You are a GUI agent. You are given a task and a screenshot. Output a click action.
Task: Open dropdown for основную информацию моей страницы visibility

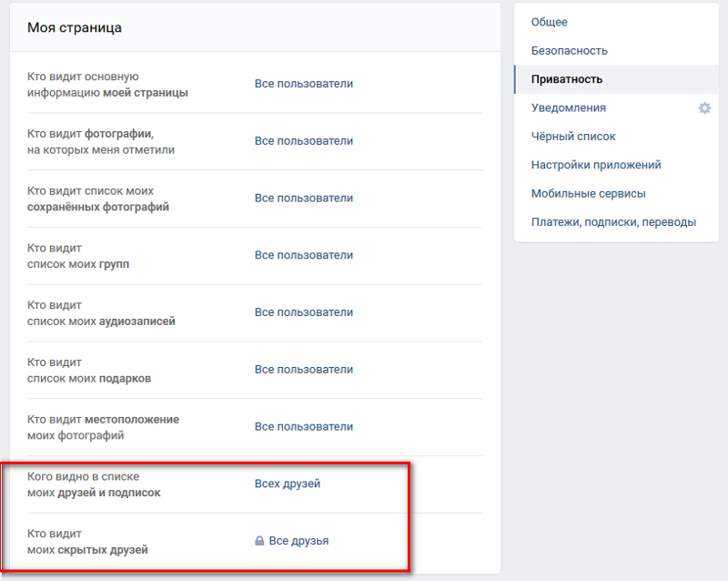tap(303, 84)
